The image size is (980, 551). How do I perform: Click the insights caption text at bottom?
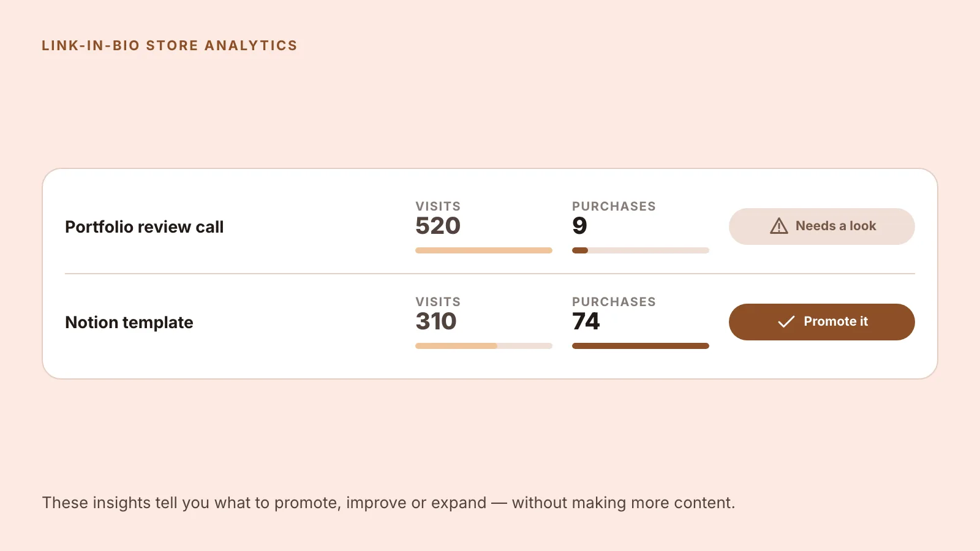388,503
